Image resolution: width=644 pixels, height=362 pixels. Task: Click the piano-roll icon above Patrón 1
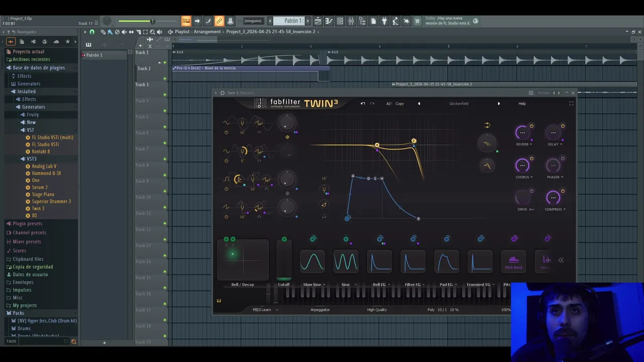pos(89,45)
